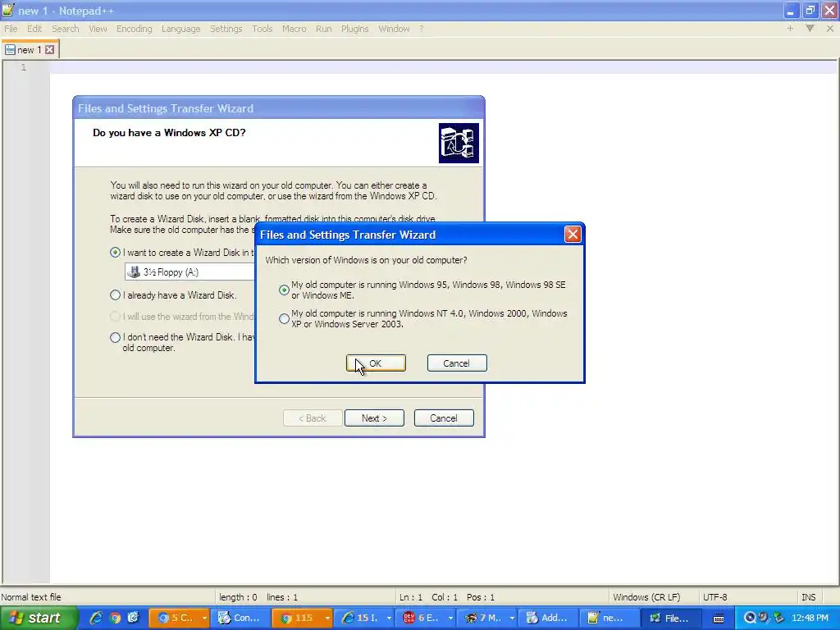Open the Run menu in Notepad++
840x630 pixels.
[x=323, y=29]
